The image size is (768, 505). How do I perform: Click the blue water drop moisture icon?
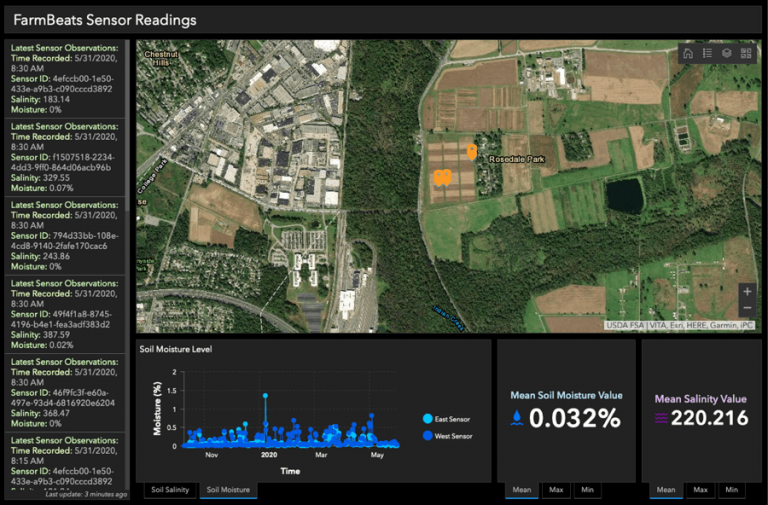point(517,418)
